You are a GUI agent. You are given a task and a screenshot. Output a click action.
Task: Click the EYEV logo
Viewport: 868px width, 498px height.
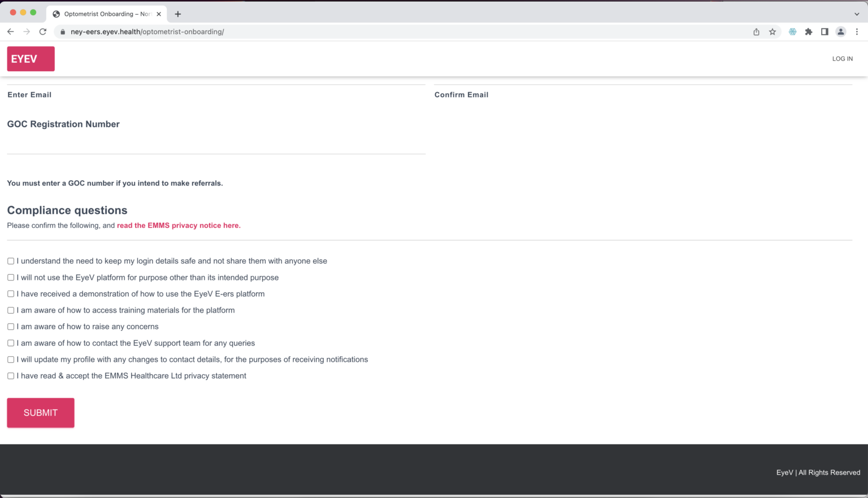[x=31, y=58]
